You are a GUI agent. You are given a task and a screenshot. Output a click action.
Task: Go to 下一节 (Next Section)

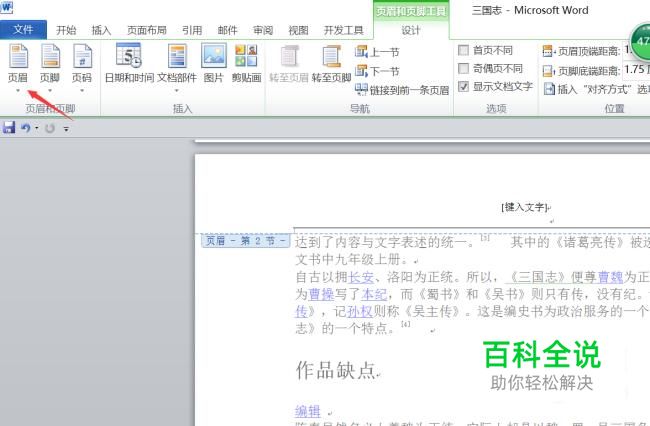(377, 71)
